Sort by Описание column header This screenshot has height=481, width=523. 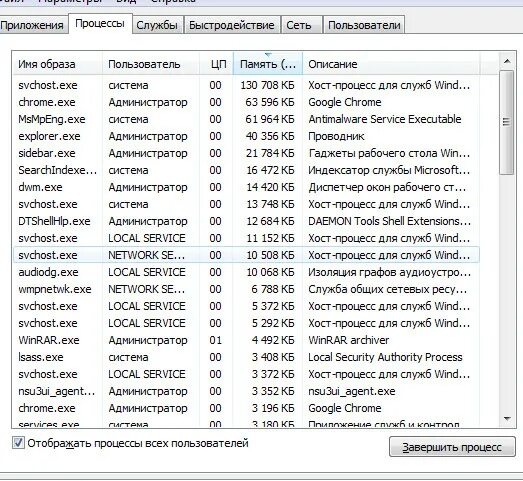pos(391,64)
